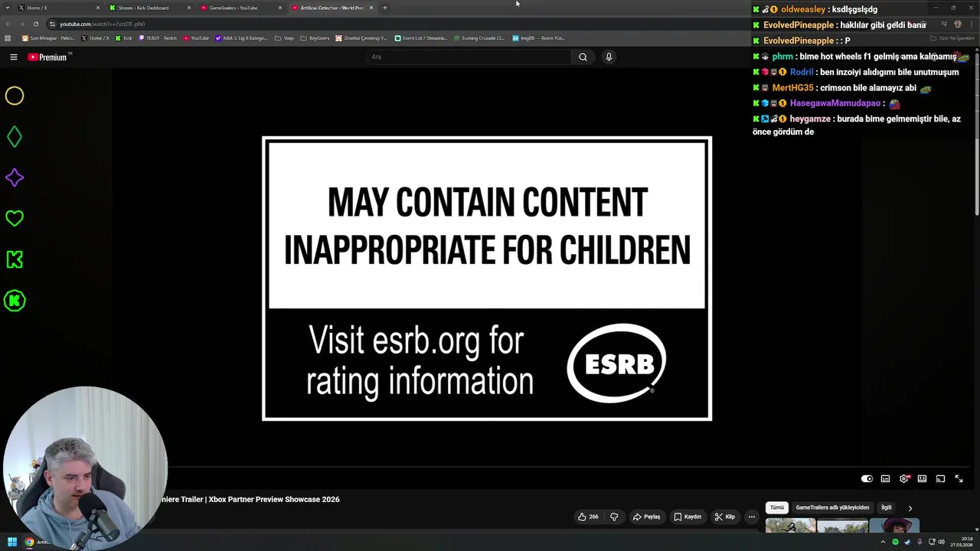Reload the page with the refresh icon

click(35, 24)
